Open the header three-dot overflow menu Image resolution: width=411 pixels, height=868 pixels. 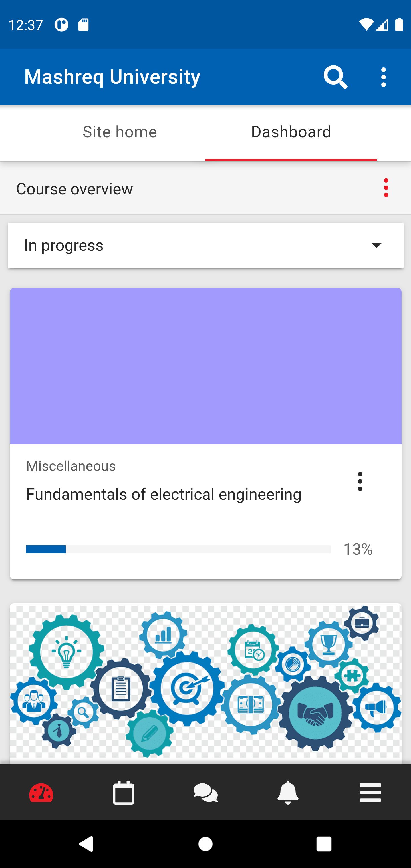coord(383,77)
